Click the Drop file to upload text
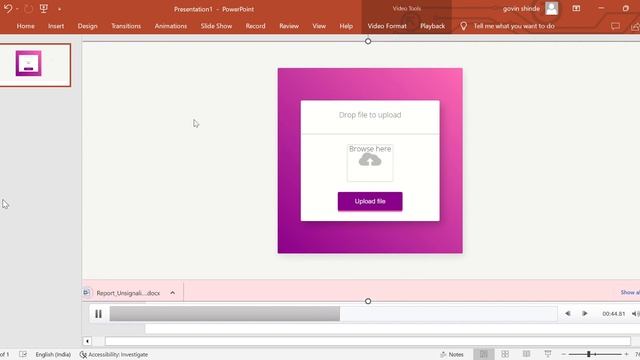This screenshot has height=360, width=640. point(370,115)
